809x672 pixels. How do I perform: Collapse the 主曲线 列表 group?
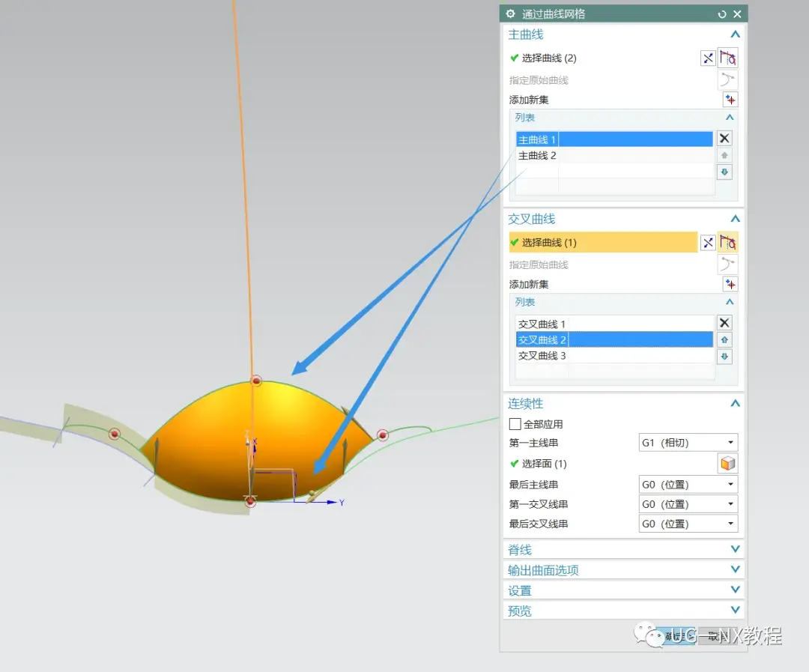click(x=730, y=118)
